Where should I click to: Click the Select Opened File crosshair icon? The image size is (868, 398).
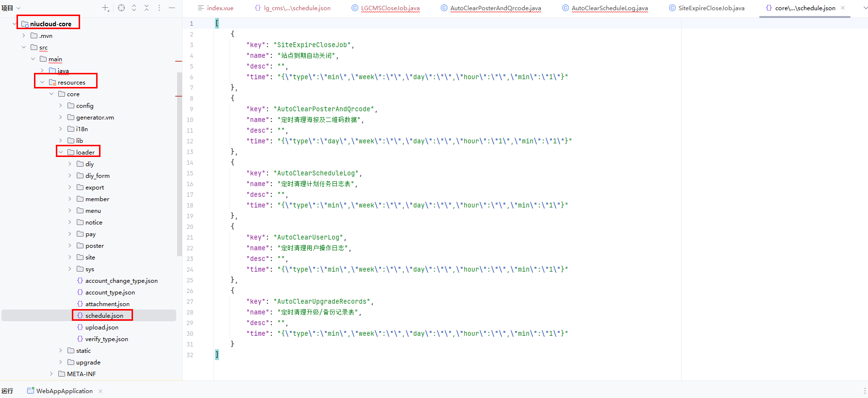point(121,8)
